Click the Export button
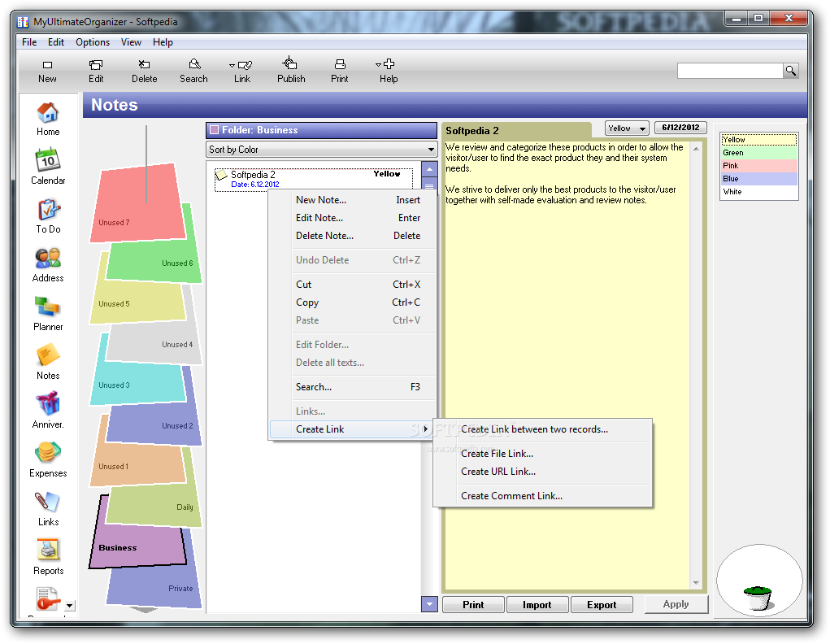 point(602,605)
